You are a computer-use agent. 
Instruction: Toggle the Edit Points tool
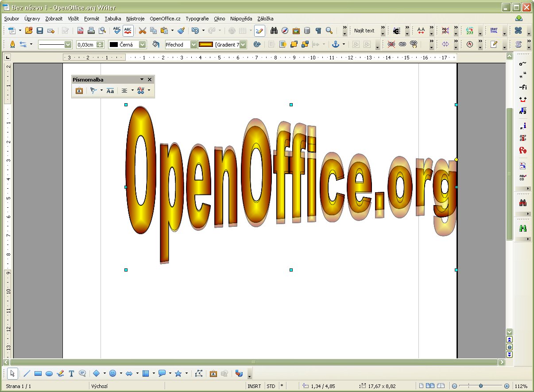199,373
